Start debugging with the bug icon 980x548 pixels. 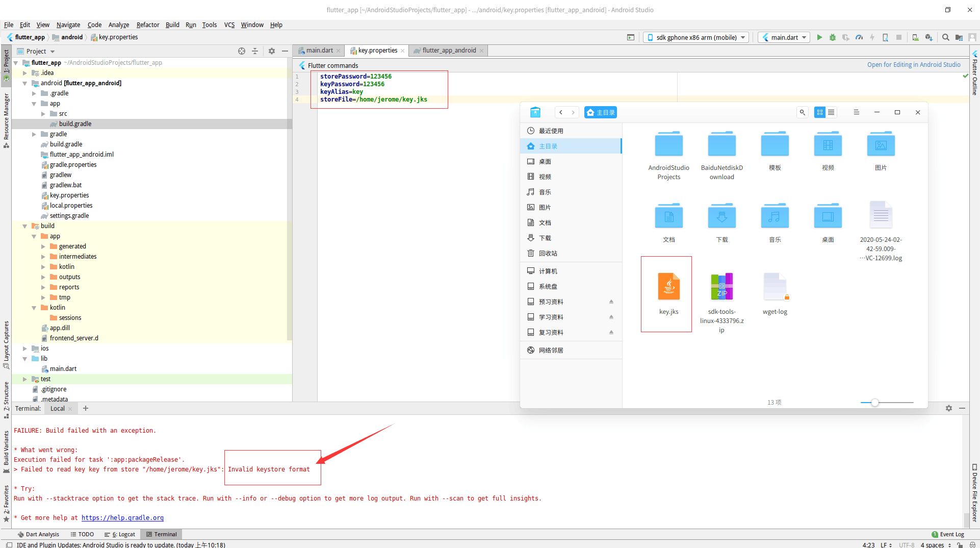(833, 37)
